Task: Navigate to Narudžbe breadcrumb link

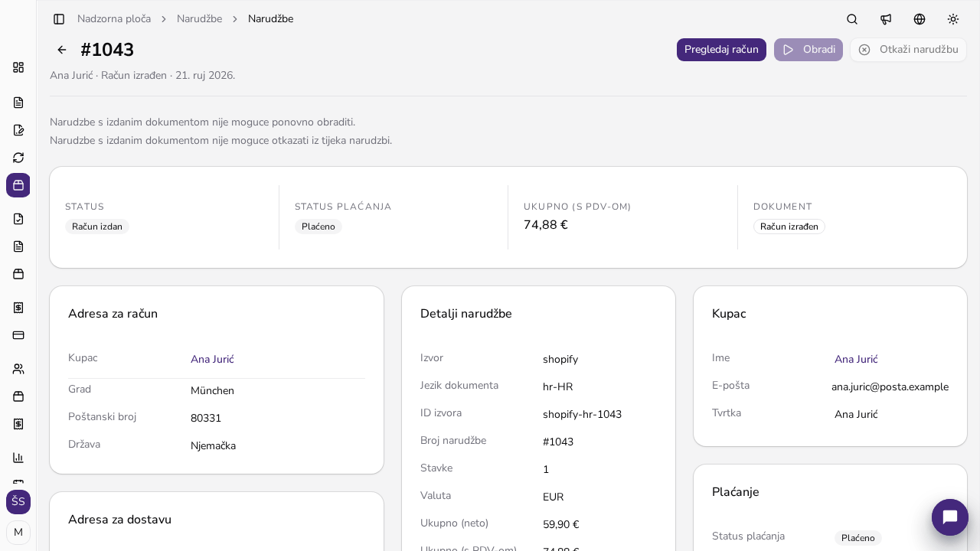Action: point(199,19)
